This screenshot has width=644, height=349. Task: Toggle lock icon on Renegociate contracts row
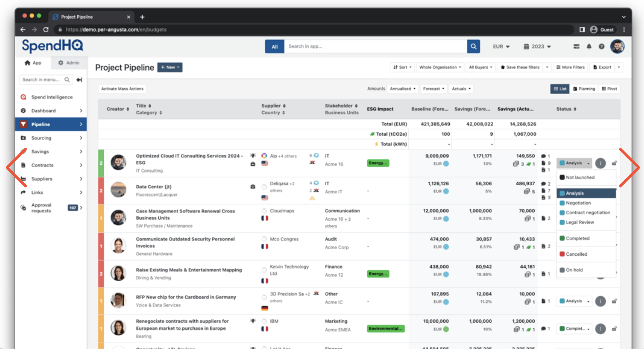point(614,329)
